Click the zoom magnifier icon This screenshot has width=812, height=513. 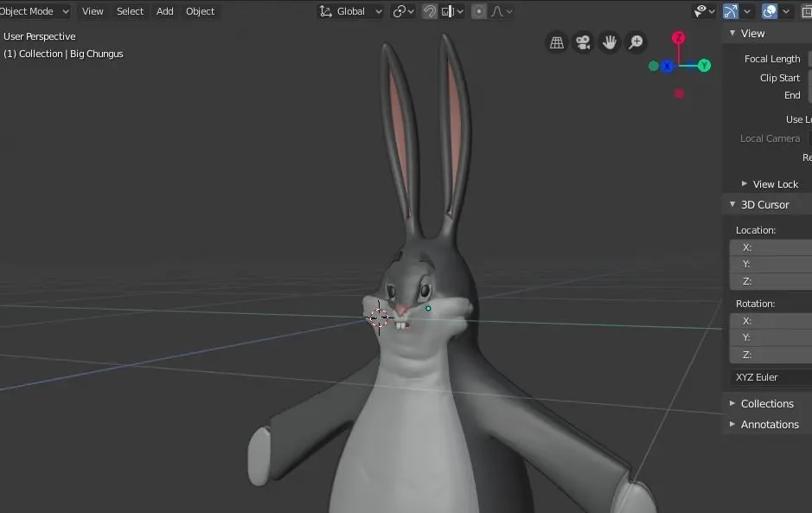pyautogui.click(x=636, y=42)
